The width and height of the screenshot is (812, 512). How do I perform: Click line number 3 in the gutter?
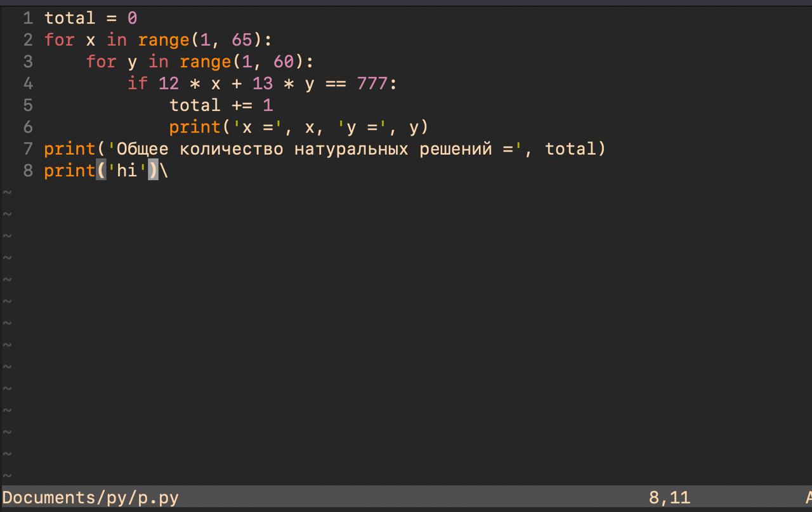(28, 62)
